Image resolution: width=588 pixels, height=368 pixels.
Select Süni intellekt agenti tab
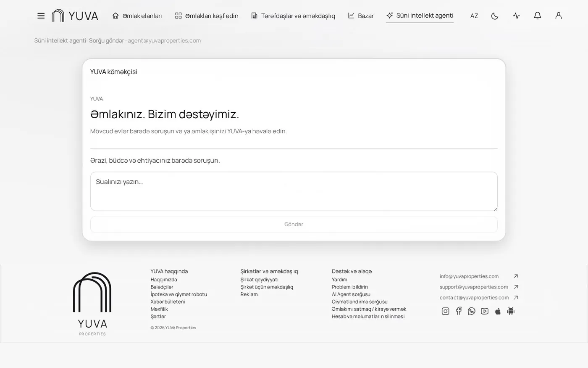point(420,16)
